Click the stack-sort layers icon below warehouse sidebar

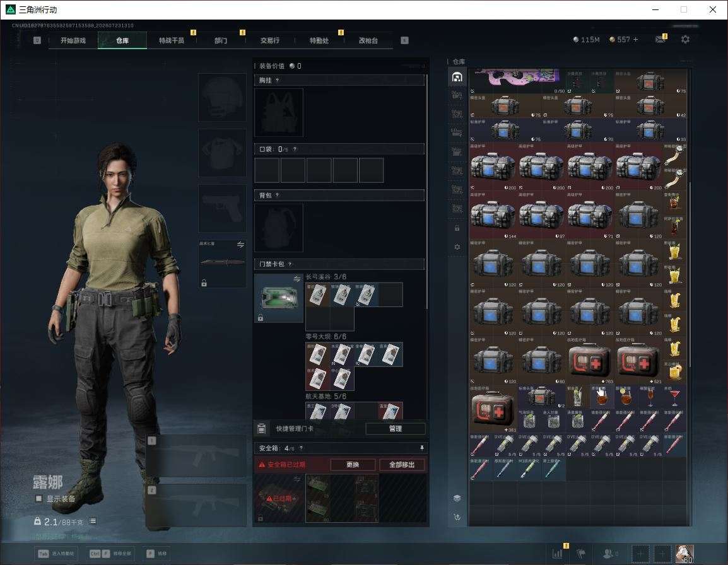tap(457, 498)
